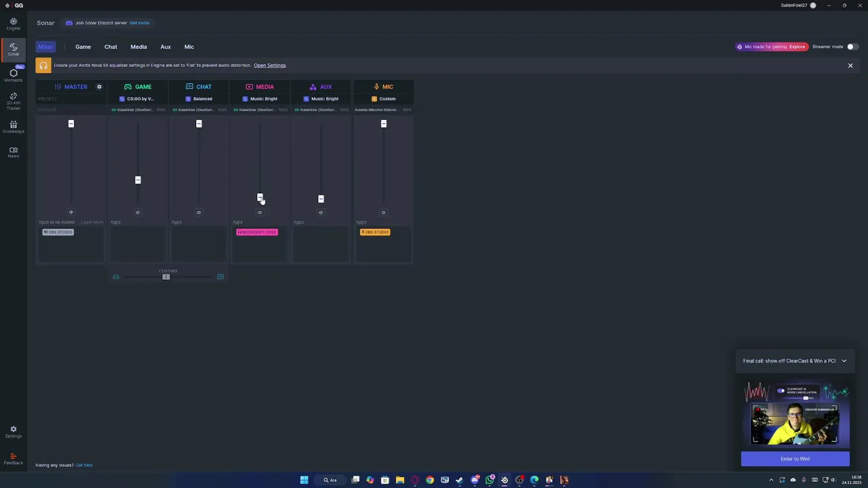This screenshot has height=488, width=868.
Task: Click ChatMix chat bubble icon
Action: tap(220, 277)
